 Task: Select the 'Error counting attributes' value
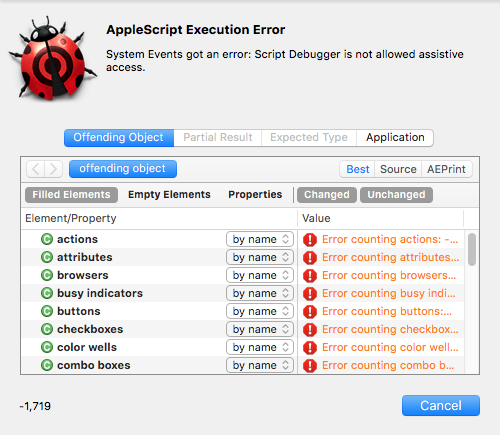pos(390,257)
